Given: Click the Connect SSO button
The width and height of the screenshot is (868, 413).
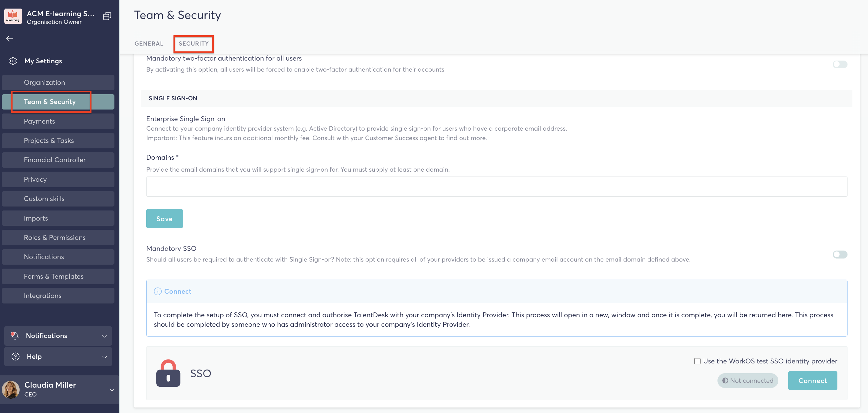Looking at the screenshot, I should coord(812,381).
